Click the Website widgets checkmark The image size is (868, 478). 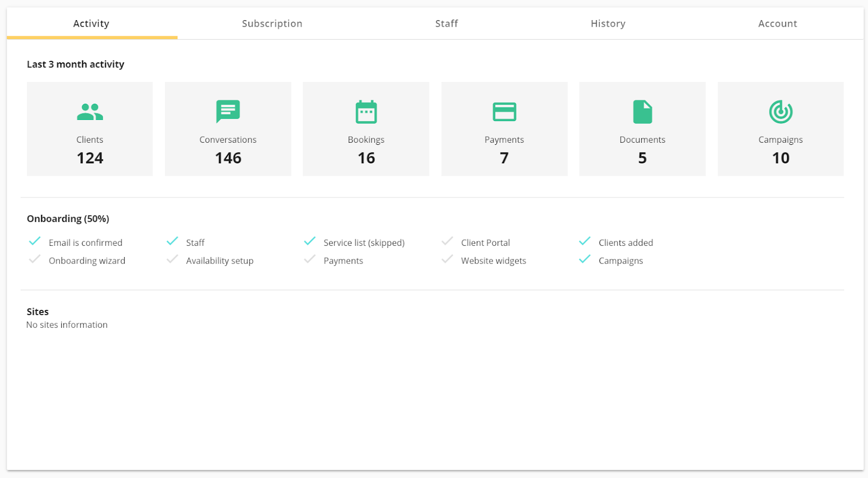(448, 259)
